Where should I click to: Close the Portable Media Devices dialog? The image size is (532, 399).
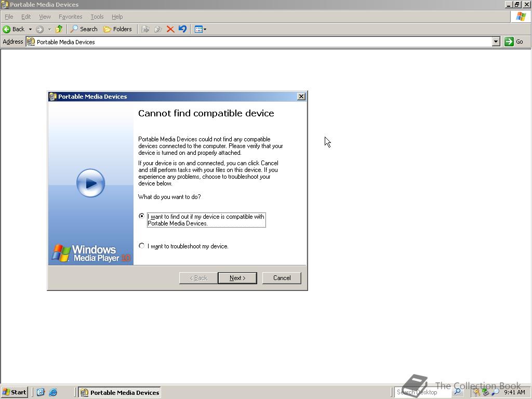(x=301, y=97)
